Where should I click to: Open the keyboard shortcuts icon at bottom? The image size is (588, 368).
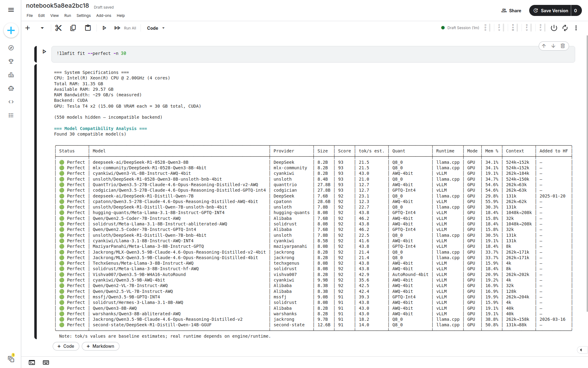point(46,362)
